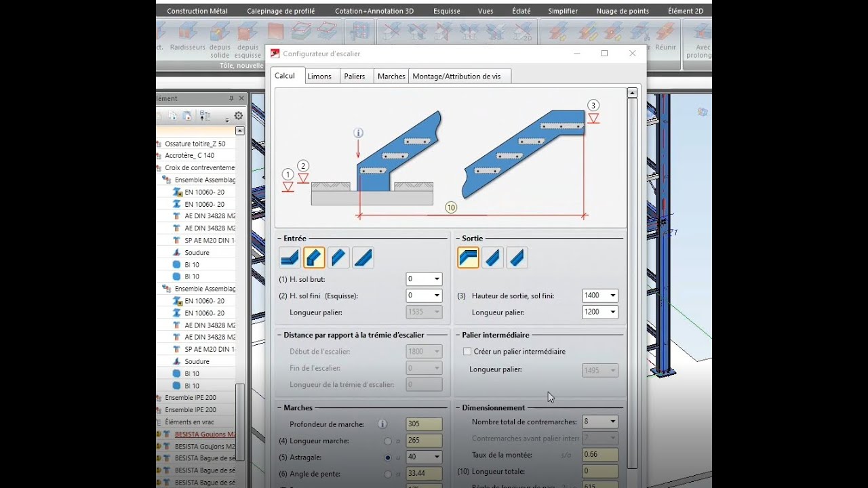
Task: Open the Nuage de points ribbon tab
Action: point(623,11)
